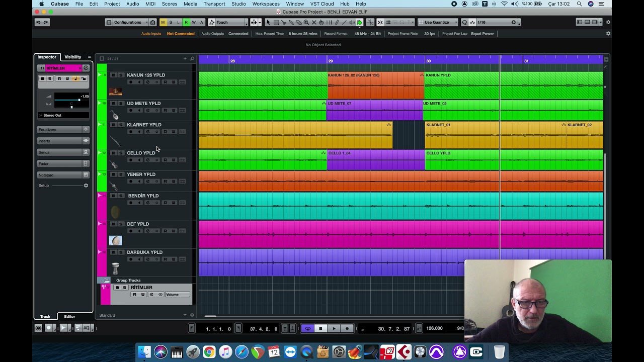Open lanes display for DEF YPLD track

(x=182, y=231)
